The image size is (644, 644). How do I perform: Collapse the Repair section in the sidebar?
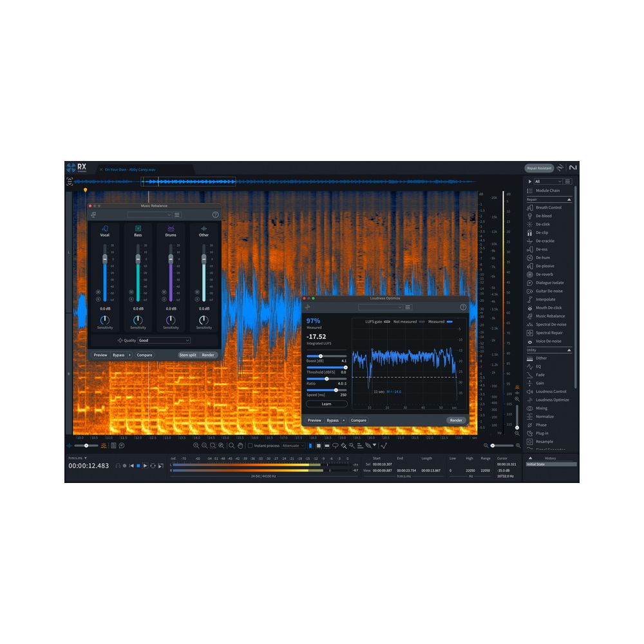(x=571, y=200)
